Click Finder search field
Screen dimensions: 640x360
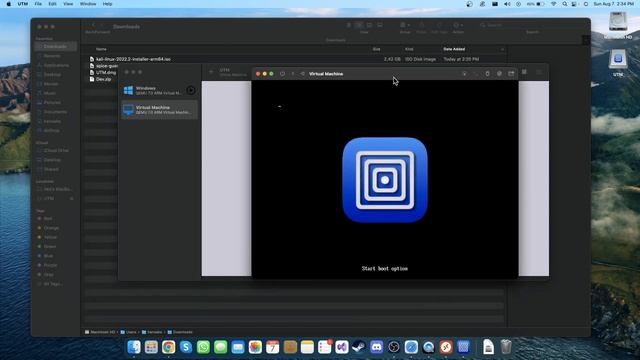pos(531,25)
